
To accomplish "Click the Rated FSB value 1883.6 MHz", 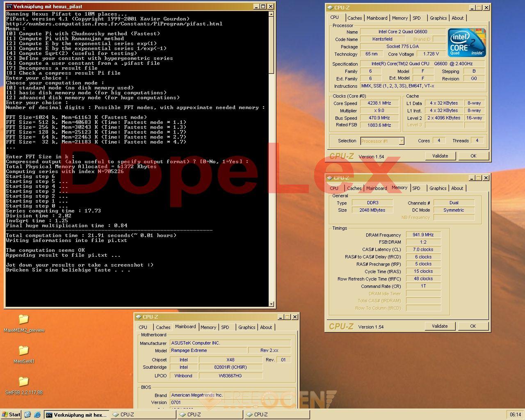I will tap(379, 125).
